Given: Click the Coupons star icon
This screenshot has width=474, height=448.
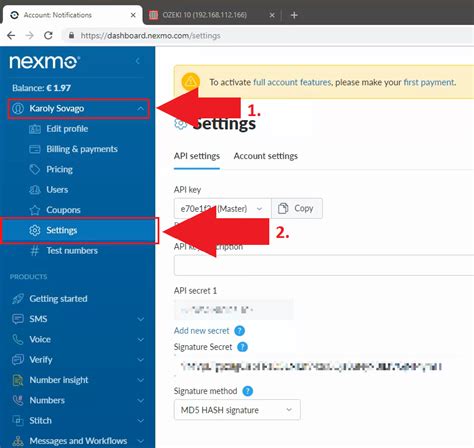Looking at the screenshot, I should click(x=35, y=210).
